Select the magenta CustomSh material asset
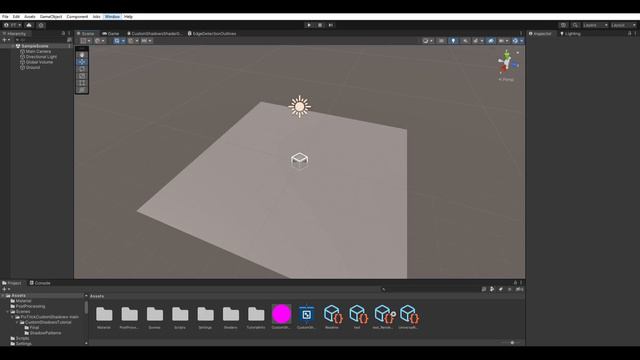Screen dimensions: 640x360 point(281,314)
